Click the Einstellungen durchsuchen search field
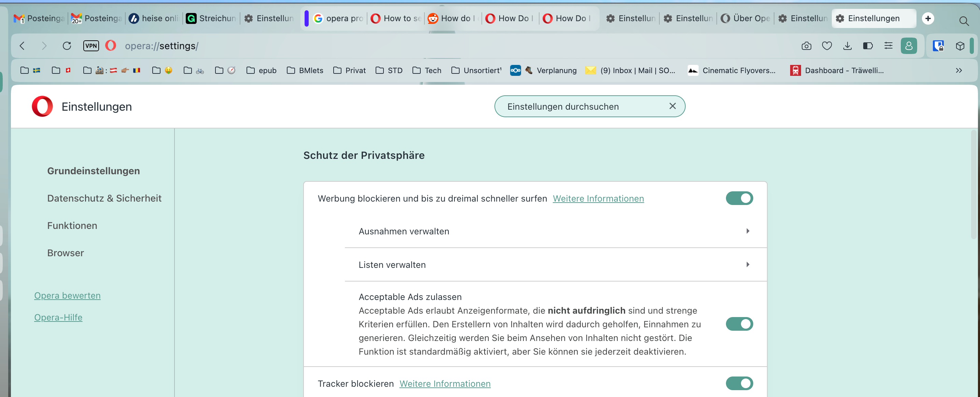The height and width of the screenshot is (397, 980). point(589,107)
